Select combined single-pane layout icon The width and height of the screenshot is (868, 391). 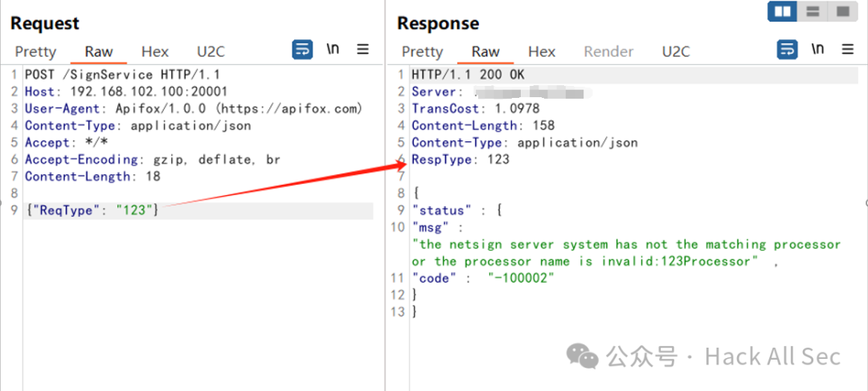[x=842, y=11]
